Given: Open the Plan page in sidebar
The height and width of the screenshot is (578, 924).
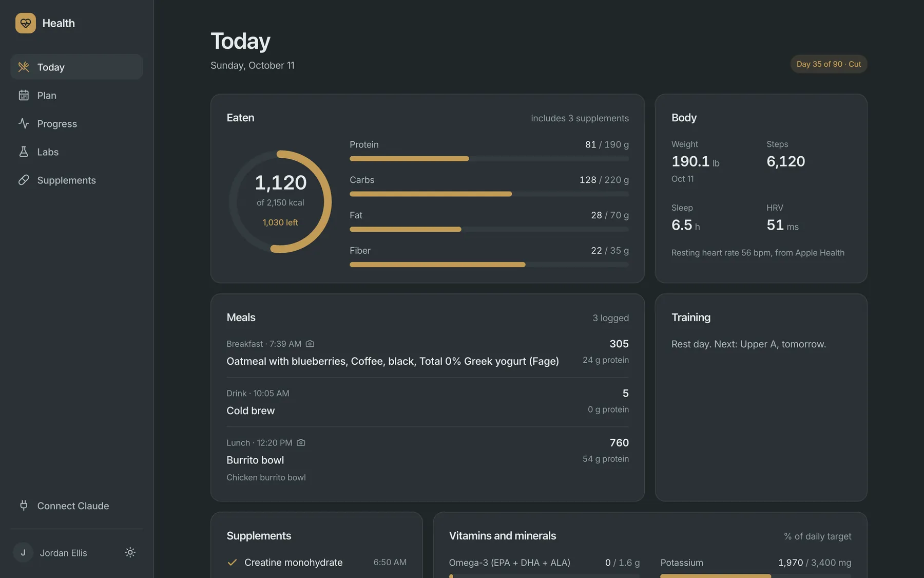Looking at the screenshot, I should pos(76,95).
